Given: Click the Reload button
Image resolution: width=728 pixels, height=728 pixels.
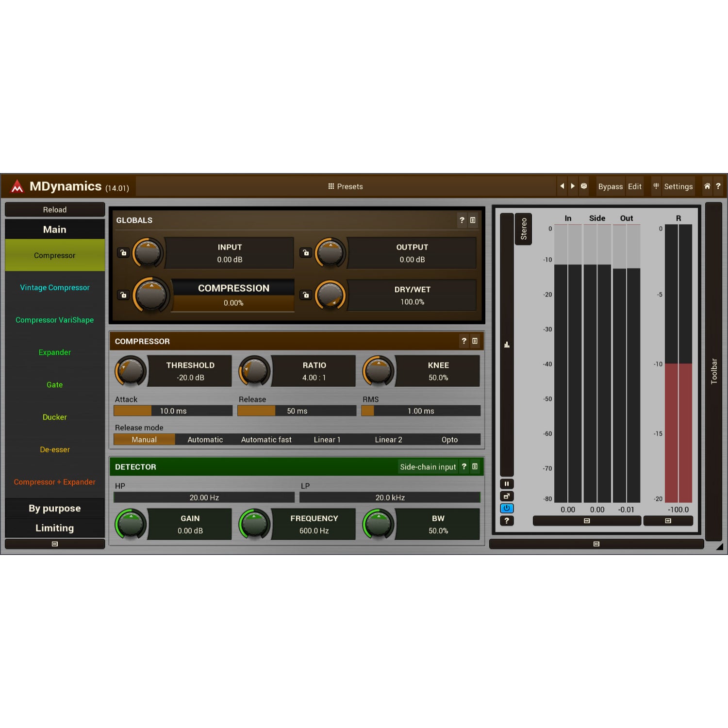Looking at the screenshot, I should tap(55, 210).
